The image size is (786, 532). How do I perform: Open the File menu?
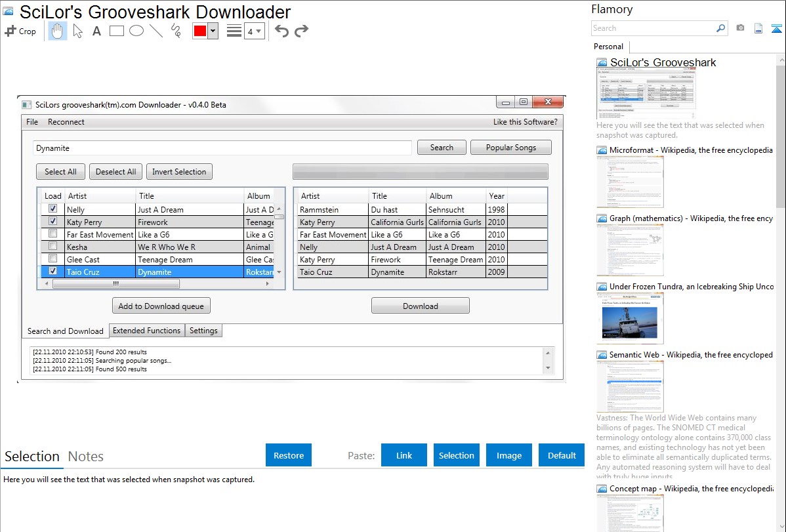[32, 122]
